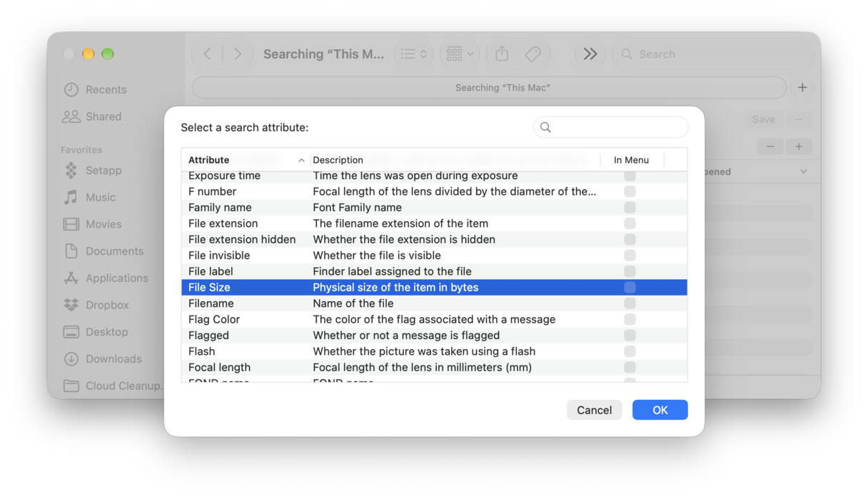Enable In Menu checkbox for Family name

(x=630, y=208)
